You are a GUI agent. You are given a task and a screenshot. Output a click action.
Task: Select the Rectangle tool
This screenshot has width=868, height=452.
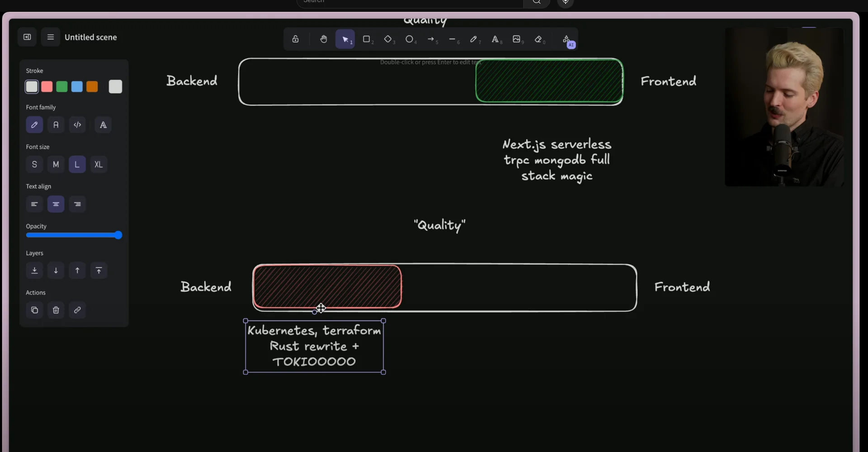point(367,39)
